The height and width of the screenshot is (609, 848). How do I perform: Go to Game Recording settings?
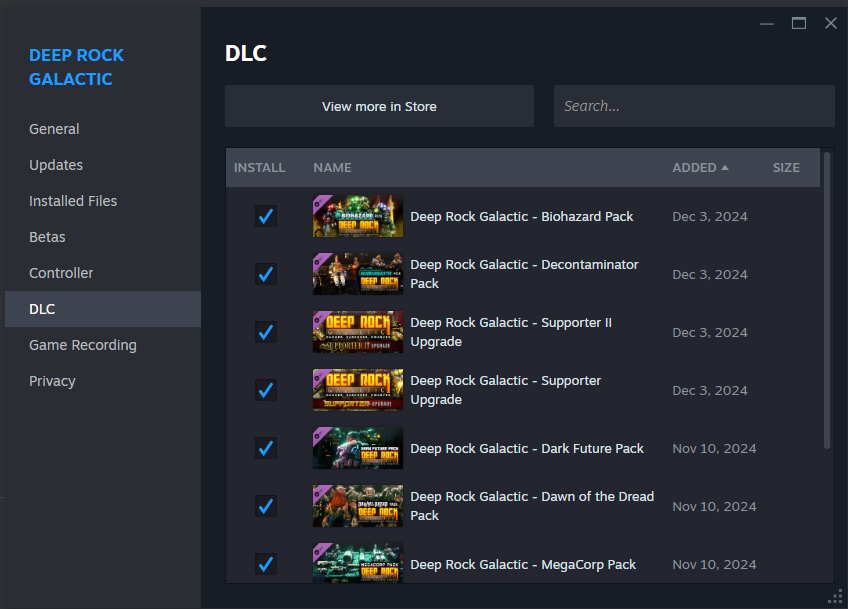[83, 345]
